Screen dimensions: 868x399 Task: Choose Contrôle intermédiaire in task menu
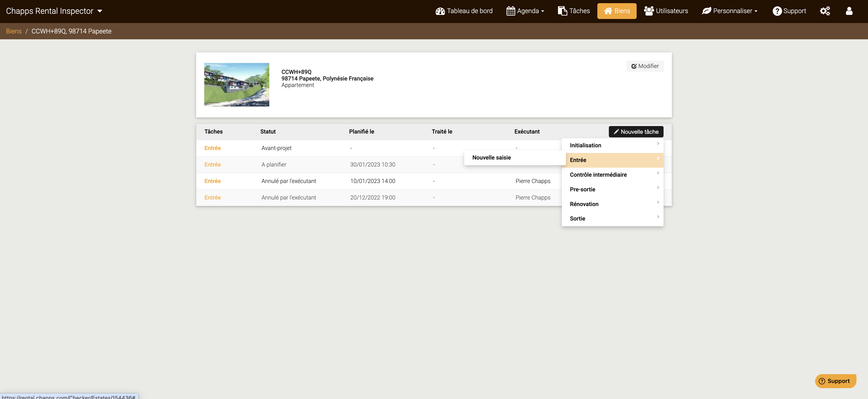pyautogui.click(x=598, y=175)
